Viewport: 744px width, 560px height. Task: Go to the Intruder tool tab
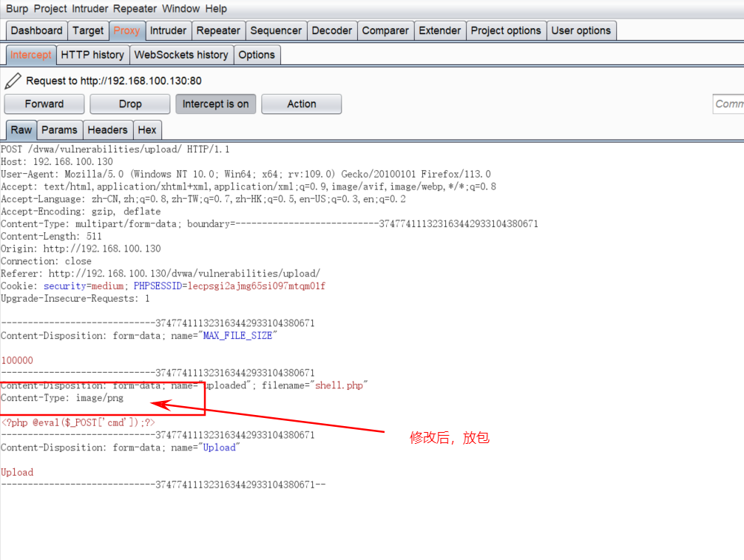click(x=169, y=30)
